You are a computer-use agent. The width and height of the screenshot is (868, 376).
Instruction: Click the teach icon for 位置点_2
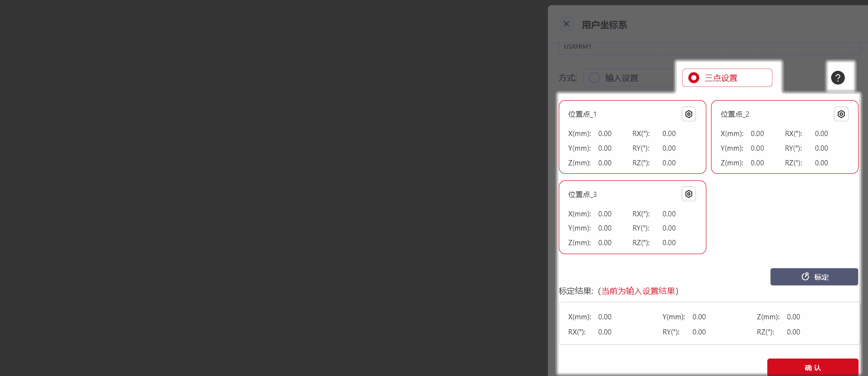(x=841, y=114)
